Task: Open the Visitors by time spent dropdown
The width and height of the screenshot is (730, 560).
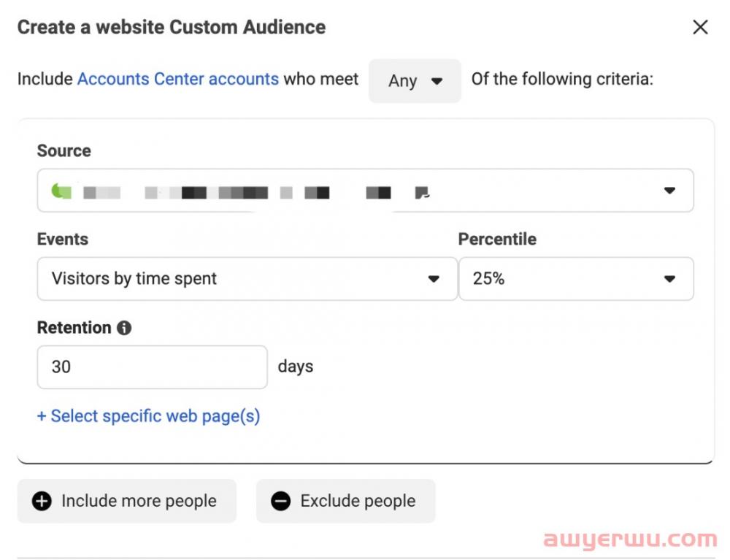Action: (247, 278)
